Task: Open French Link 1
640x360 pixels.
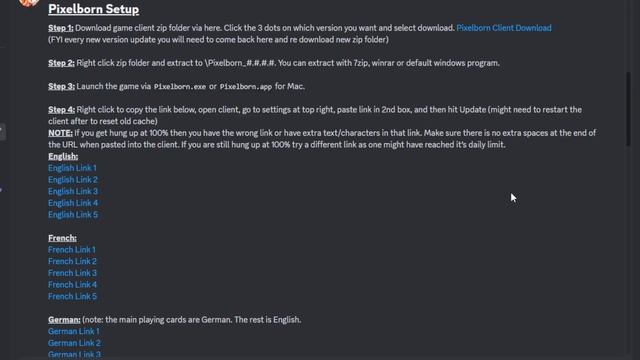Action: (x=72, y=249)
